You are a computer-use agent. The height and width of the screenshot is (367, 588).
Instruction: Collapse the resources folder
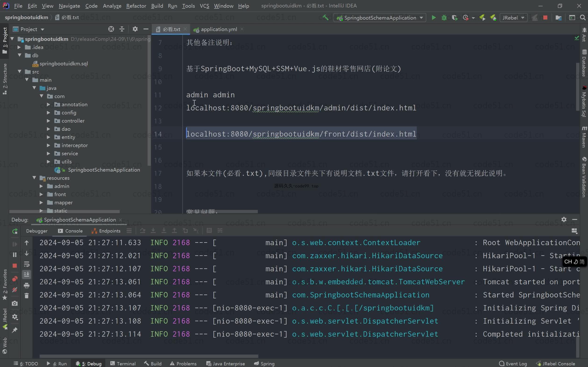34,178
